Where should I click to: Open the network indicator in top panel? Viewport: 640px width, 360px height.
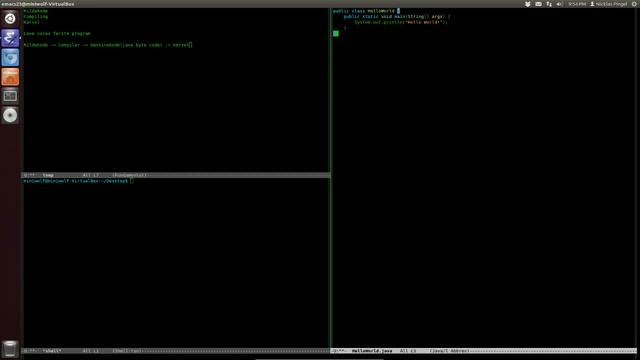pyautogui.click(x=549, y=4)
